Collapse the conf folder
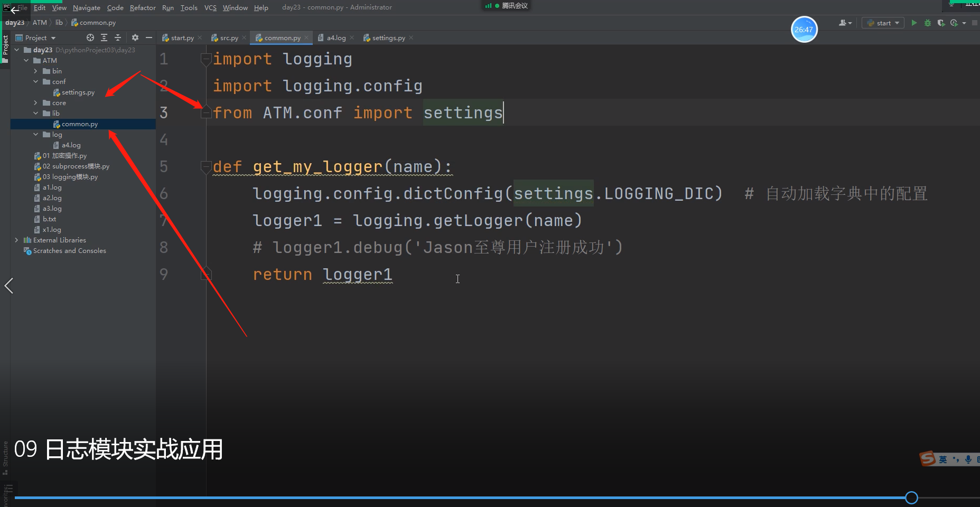Viewport: 980px width, 507px height. pos(35,82)
